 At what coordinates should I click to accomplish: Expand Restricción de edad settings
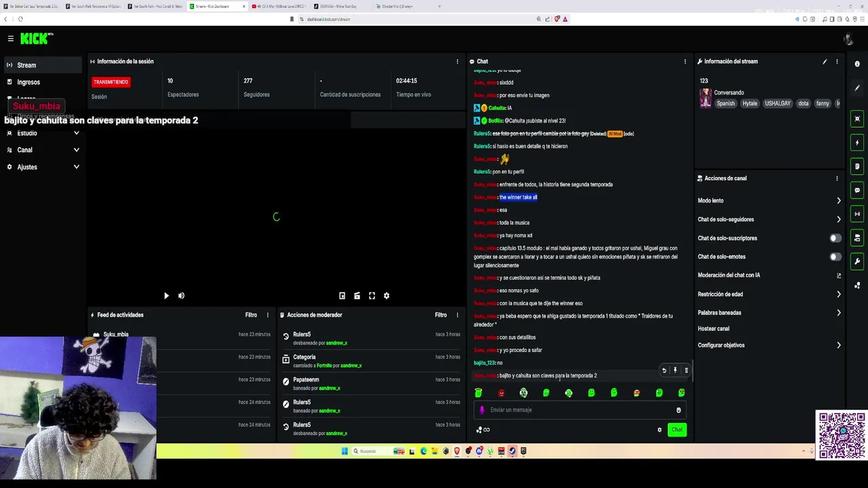[839, 294]
